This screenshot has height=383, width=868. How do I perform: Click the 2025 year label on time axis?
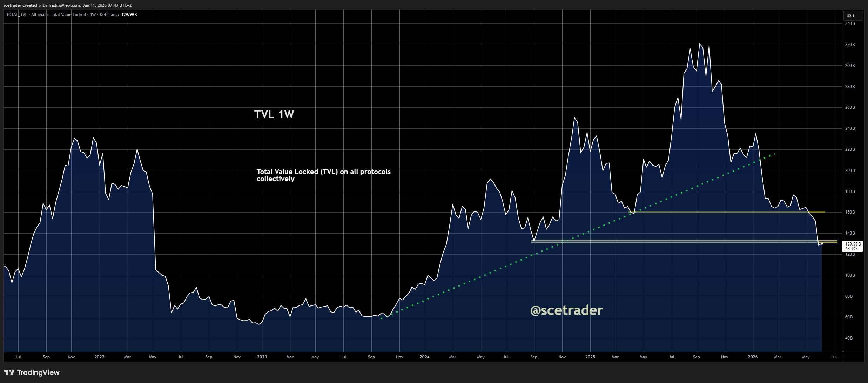click(x=590, y=357)
